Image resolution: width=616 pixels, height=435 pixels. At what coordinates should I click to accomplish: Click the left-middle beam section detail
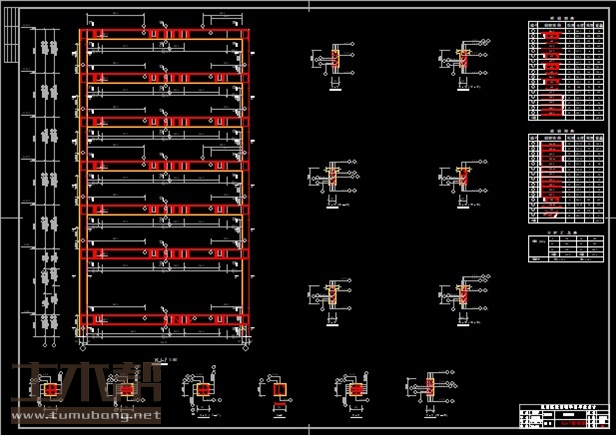click(333, 179)
